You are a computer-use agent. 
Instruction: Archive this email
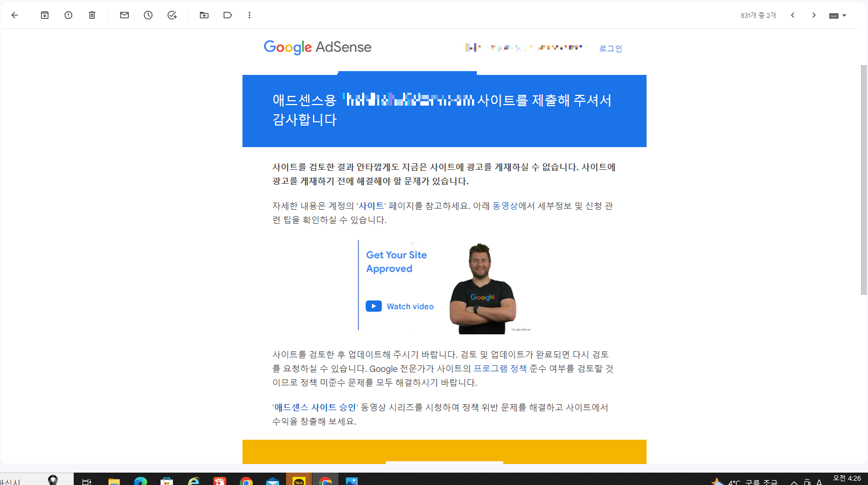point(45,15)
